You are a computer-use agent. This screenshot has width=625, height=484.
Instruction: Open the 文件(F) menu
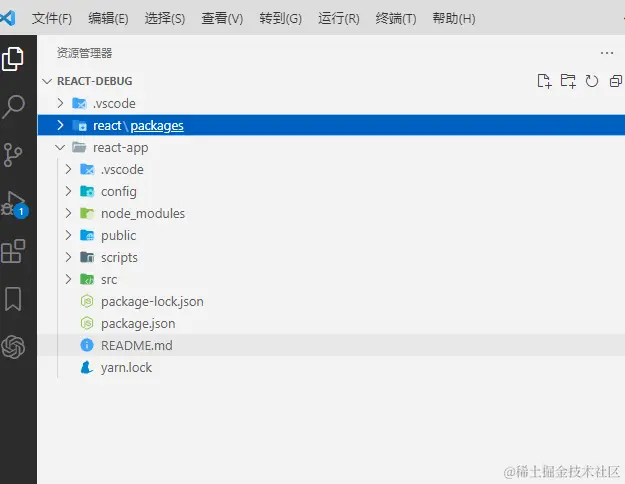(x=52, y=18)
